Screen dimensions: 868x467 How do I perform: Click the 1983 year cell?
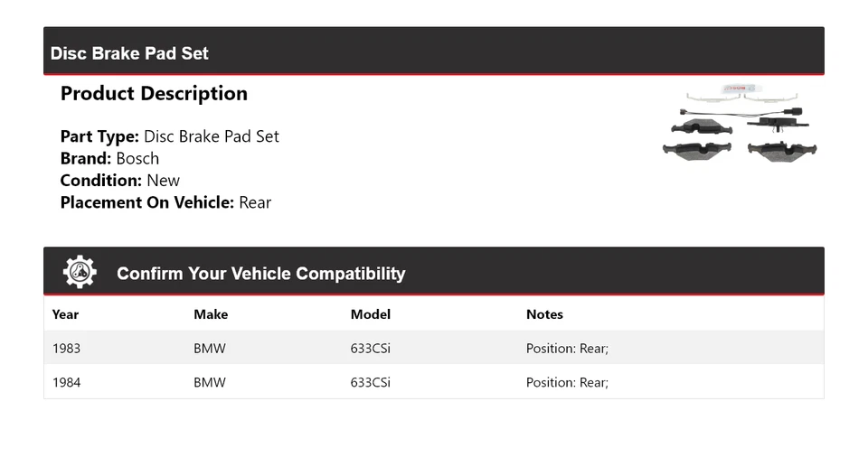coord(66,348)
